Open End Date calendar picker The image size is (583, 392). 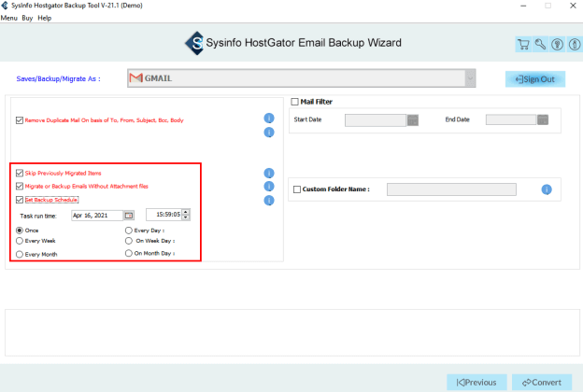(x=543, y=119)
